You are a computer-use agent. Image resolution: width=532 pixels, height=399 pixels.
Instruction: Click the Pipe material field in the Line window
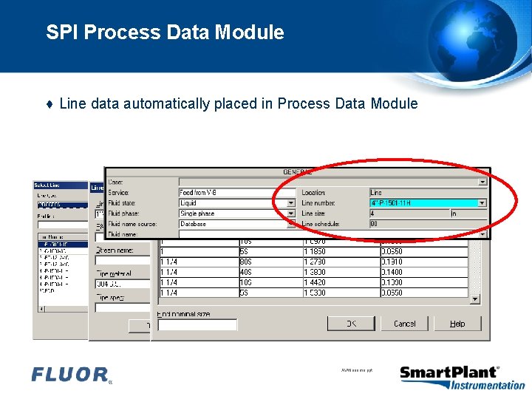click(123, 284)
